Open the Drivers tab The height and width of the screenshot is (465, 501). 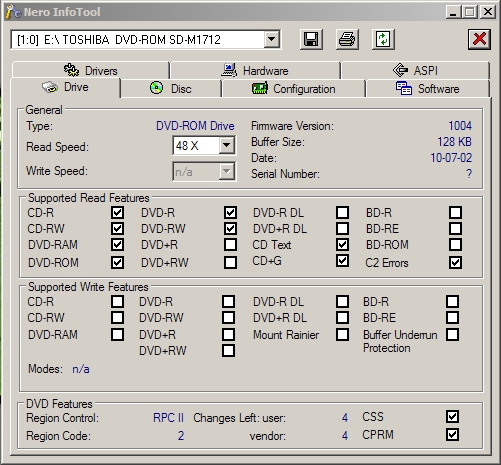coord(91,70)
